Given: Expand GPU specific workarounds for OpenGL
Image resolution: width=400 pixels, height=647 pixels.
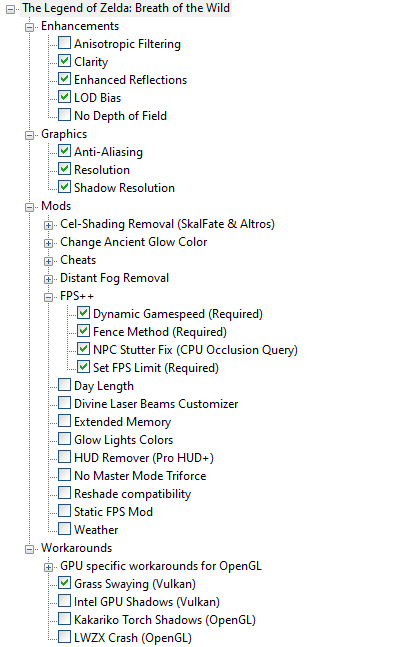Looking at the screenshot, I should tap(48, 567).
